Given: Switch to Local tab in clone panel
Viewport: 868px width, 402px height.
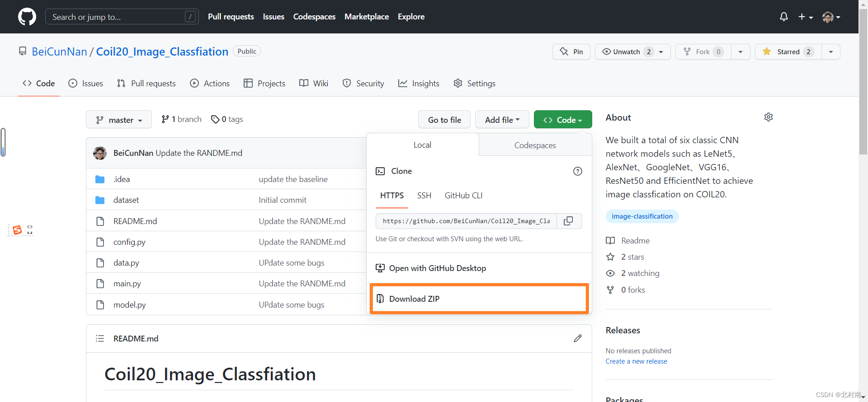Looking at the screenshot, I should click(422, 145).
